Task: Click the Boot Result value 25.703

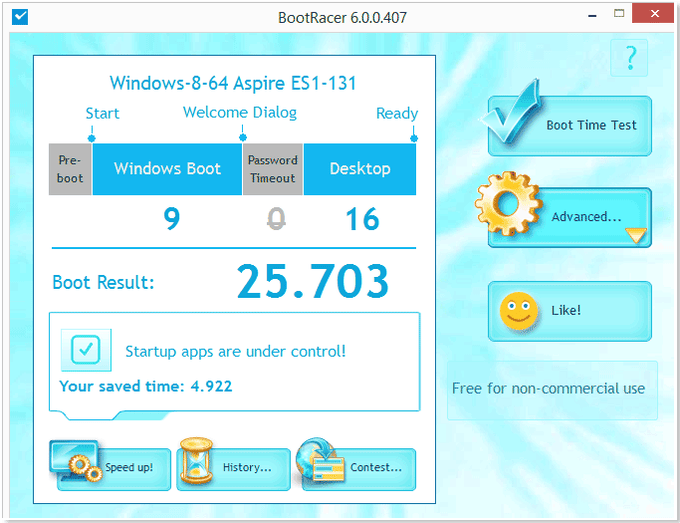Action: coord(313,282)
